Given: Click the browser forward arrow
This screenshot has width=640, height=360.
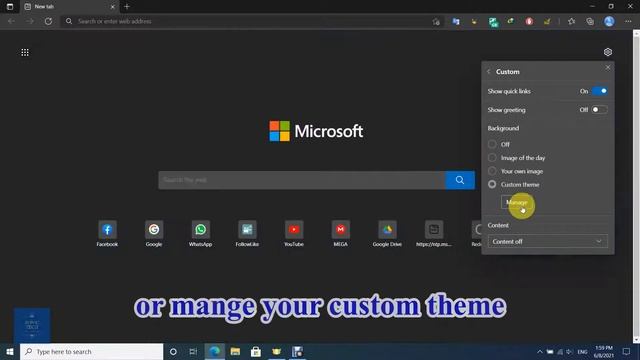Looking at the screenshot, I should pos(30,21).
